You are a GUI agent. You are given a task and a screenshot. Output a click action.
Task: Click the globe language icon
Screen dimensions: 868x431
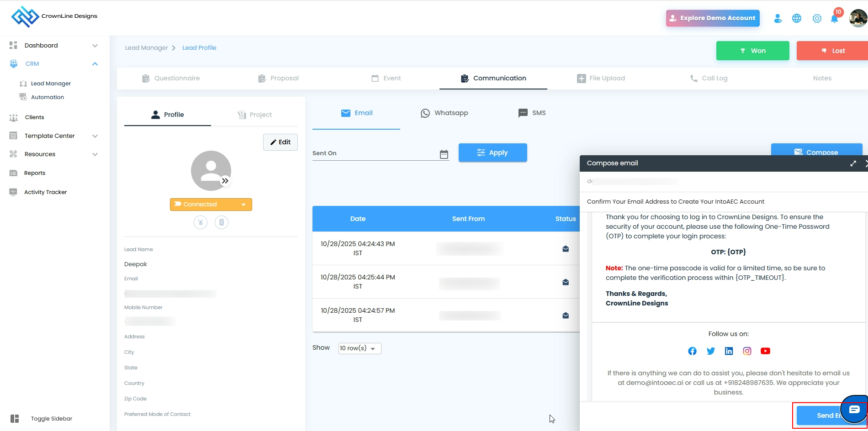(x=797, y=18)
